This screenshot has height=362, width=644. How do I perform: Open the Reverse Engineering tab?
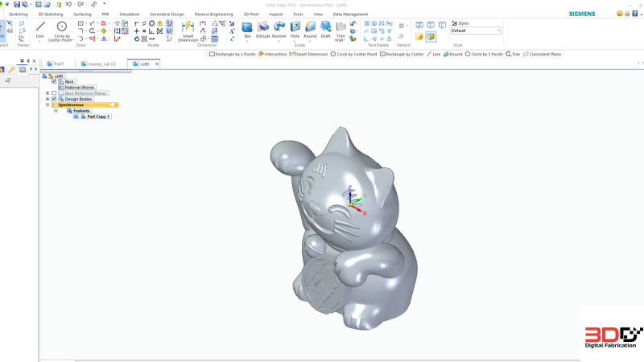click(x=213, y=14)
